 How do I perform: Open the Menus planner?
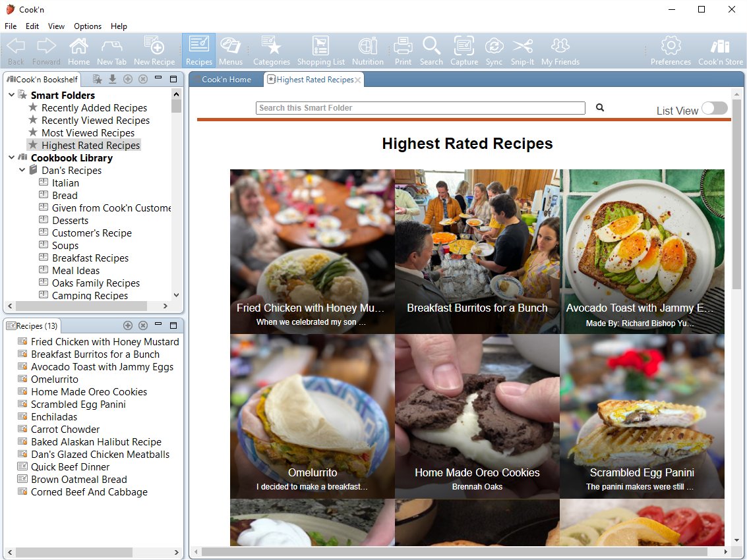click(x=231, y=51)
